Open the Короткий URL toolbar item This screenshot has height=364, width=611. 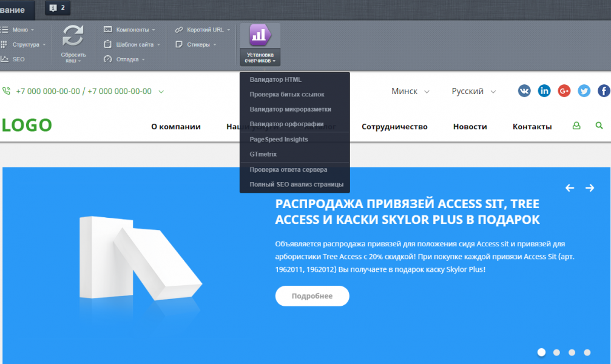[x=202, y=30]
